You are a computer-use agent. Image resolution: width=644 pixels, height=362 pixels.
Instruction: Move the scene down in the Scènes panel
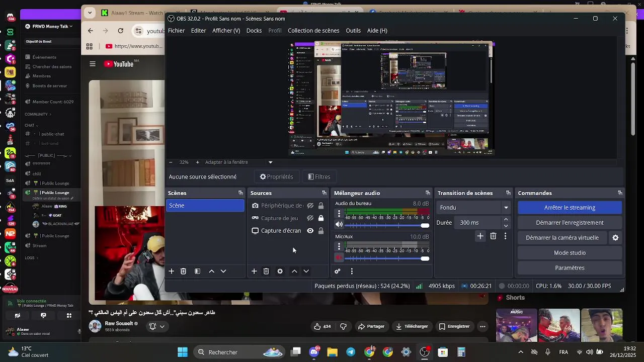click(223, 271)
